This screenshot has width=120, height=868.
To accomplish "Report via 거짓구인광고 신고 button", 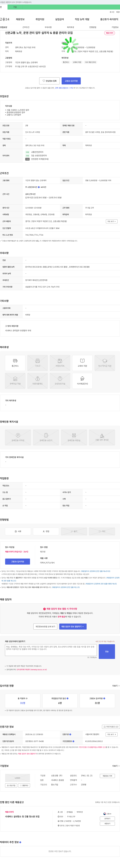I will [111, 727].
